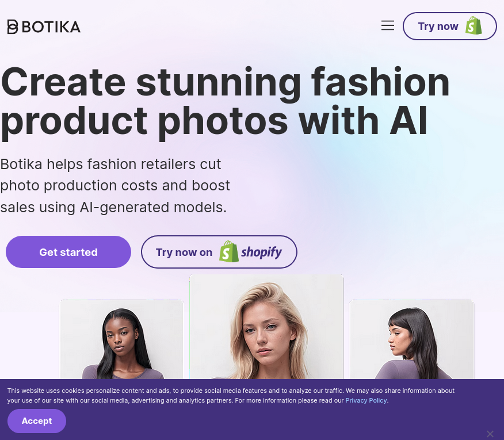Viewport: 504px width, 440px height.
Task: Click the main headline about fashion photos
Action: coord(225,101)
